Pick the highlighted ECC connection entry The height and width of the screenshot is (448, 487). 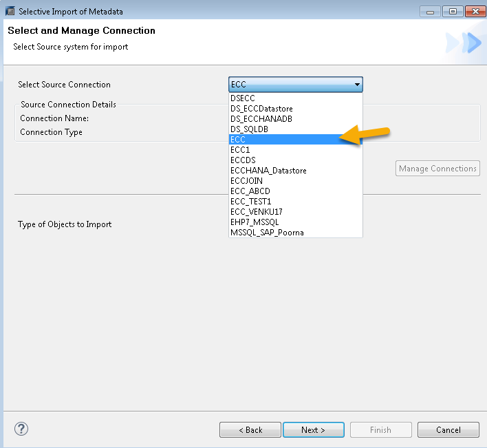(x=296, y=140)
